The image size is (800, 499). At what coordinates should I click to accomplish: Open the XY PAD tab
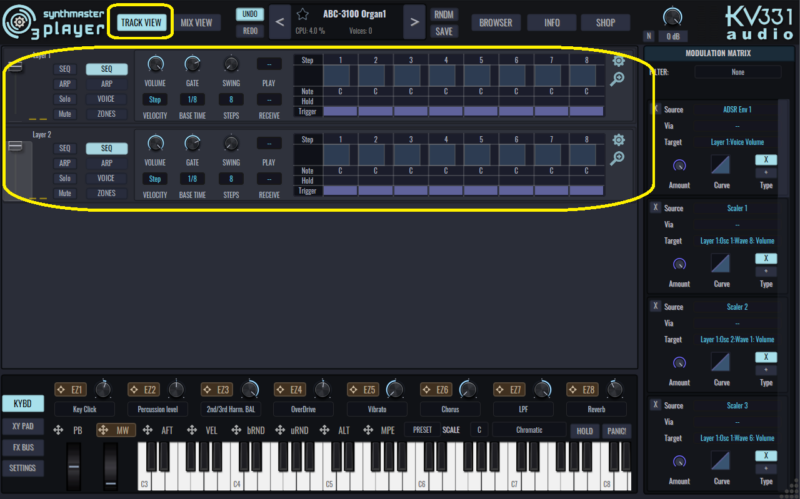point(21,425)
